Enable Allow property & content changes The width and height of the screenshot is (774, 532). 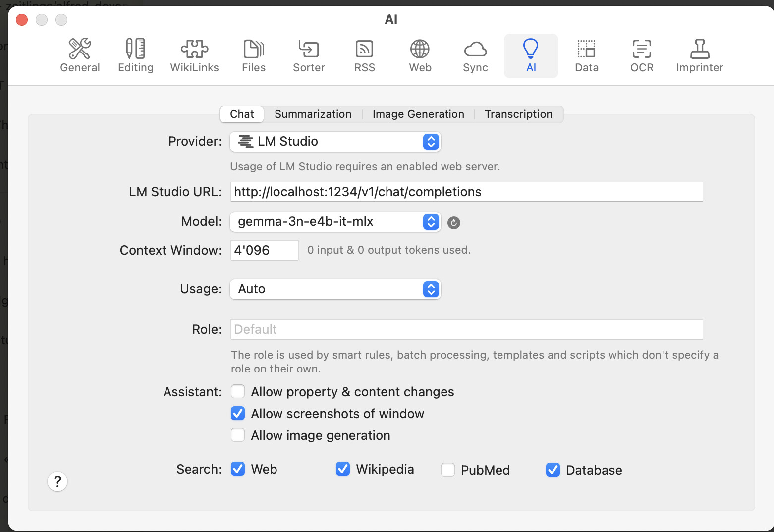pyautogui.click(x=238, y=392)
